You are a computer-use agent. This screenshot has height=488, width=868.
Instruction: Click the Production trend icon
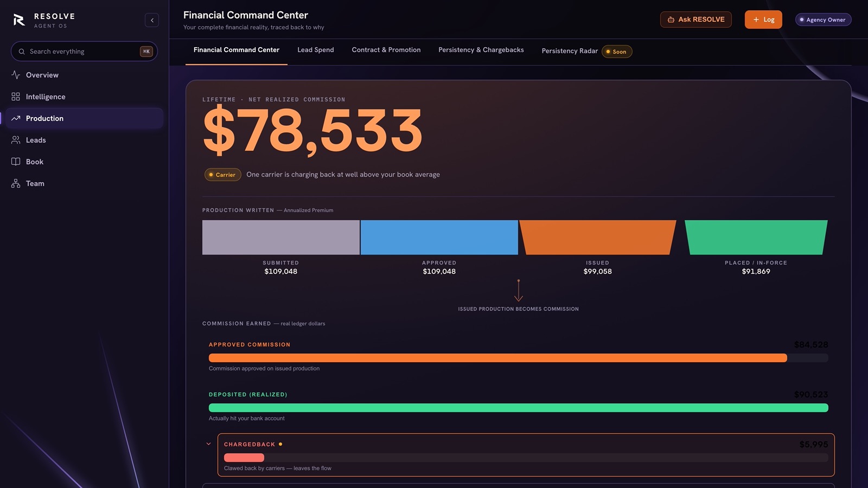click(16, 118)
